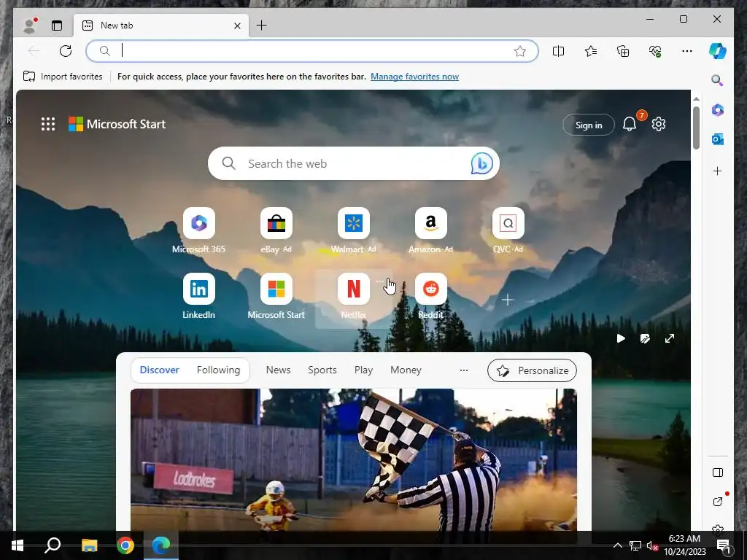The height and width of the screenshot is (560, 747).
Task: Show hidden system tray icons
Action: [x=617, y=545]
